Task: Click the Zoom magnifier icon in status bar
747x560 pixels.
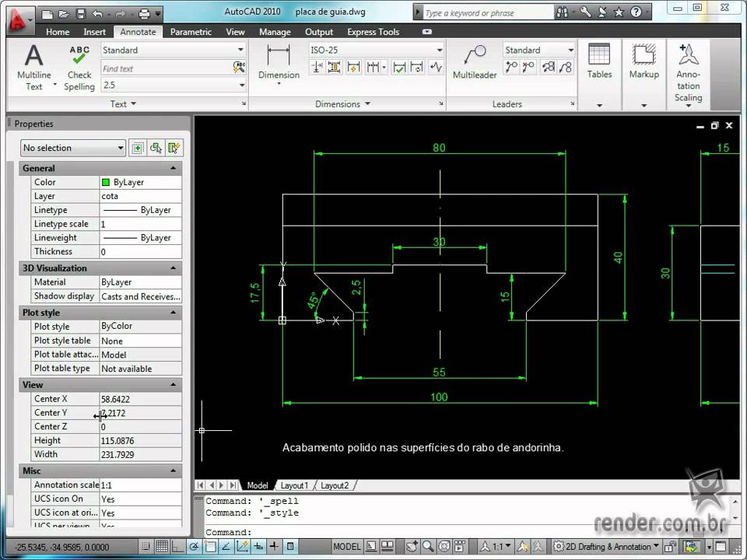Action: point(428,546)
